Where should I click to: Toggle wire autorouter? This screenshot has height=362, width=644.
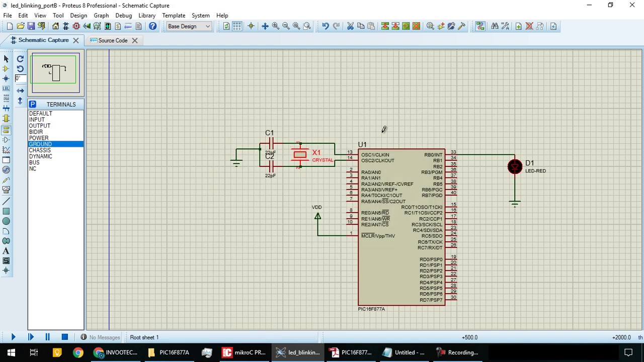480,26
